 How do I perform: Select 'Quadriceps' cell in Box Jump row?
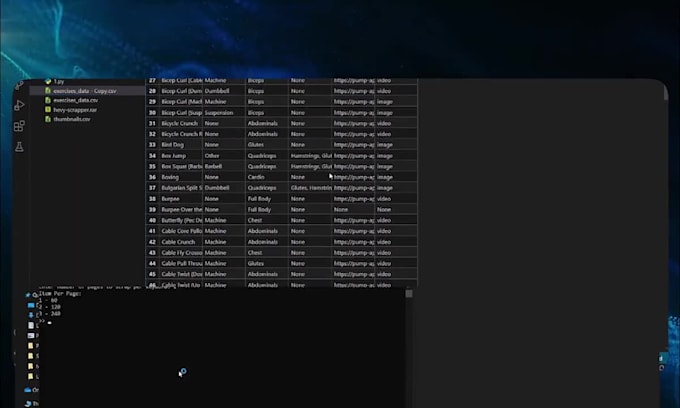(267, 156)
